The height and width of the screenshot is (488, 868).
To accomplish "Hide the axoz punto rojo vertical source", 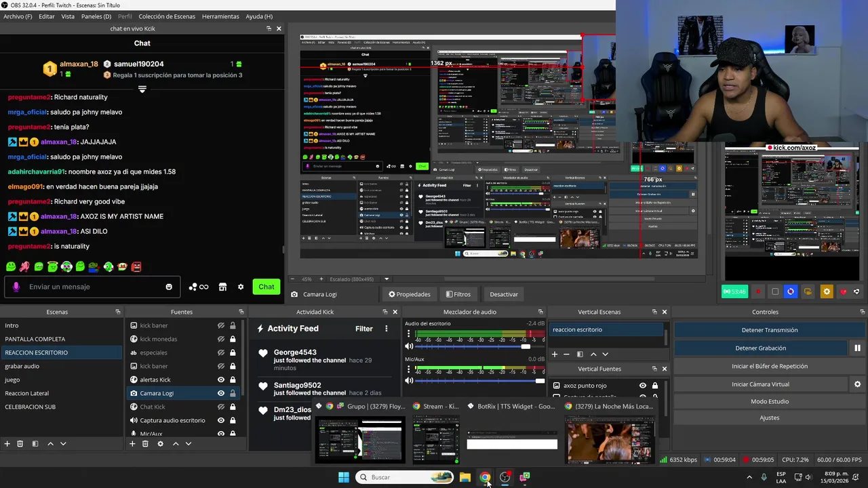I will coord(643,386).
